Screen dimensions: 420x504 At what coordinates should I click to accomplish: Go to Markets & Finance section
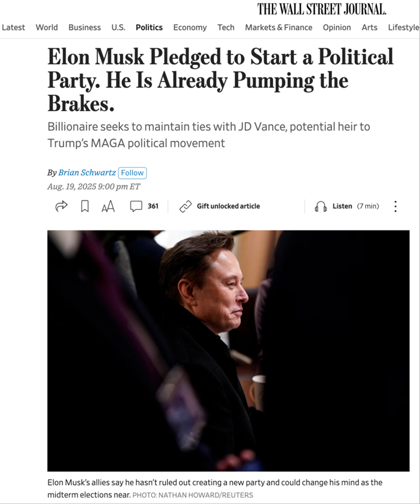[x=279, y=27]
